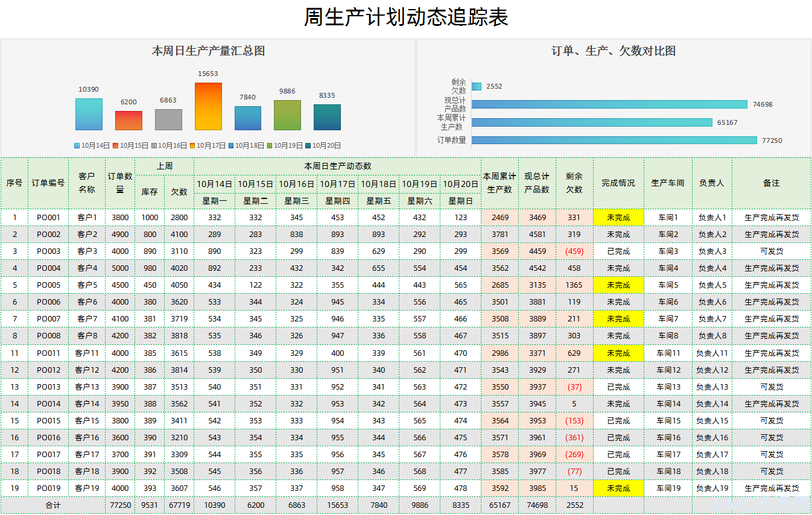The width and height of the screenshot is (812, 515).
Task: Click the red (361) shortage value
Action: (574, 438)
